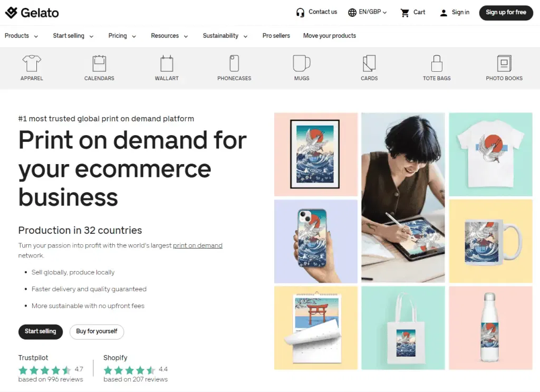Viewport: 540px width, 392px height.
Task: Select the Wall art icon
Action: click(x=167, y=64)
